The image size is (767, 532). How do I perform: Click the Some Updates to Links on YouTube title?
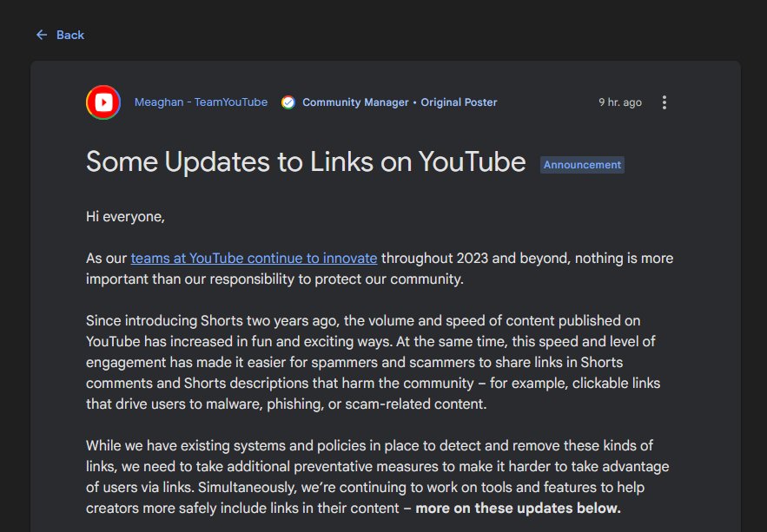pos(306,162)
